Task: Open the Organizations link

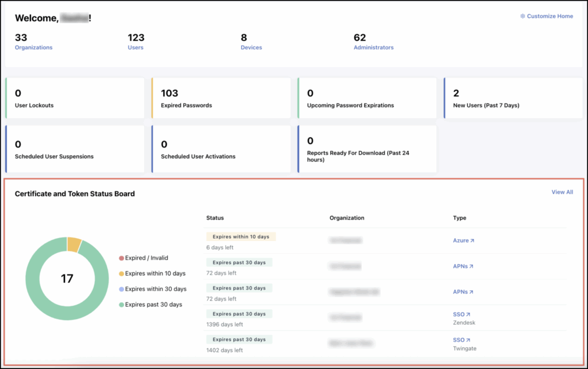Action: [33, 48]
